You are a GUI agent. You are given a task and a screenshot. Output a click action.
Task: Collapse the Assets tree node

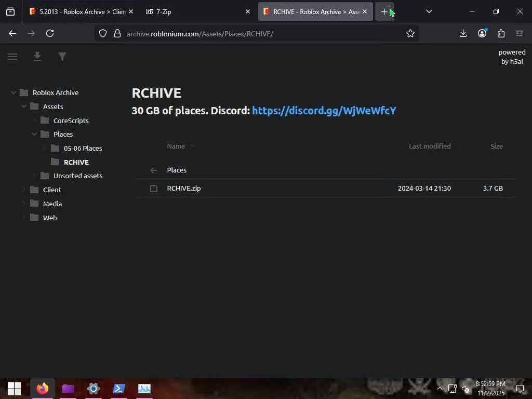(24, 107)
